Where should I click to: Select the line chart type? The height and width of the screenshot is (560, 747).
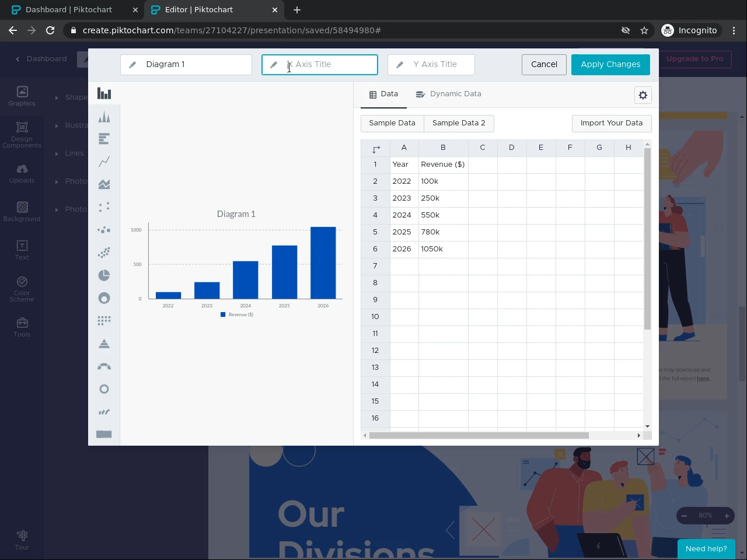104,162
